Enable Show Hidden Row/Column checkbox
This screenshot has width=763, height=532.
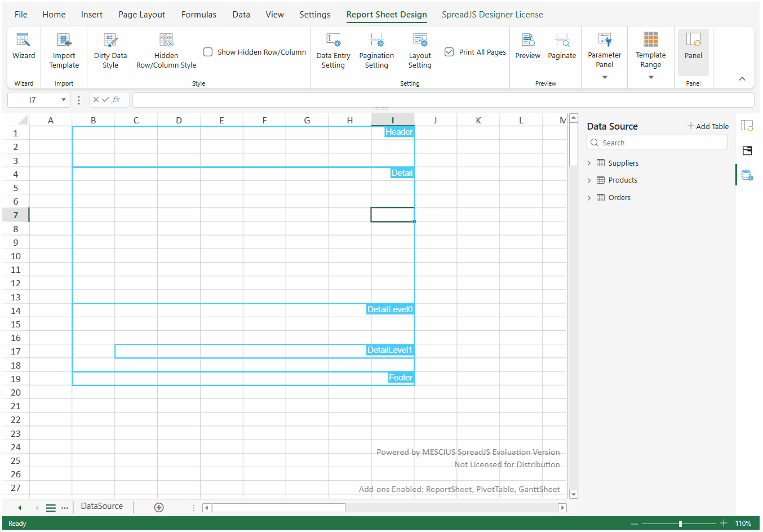click(208, 52)
